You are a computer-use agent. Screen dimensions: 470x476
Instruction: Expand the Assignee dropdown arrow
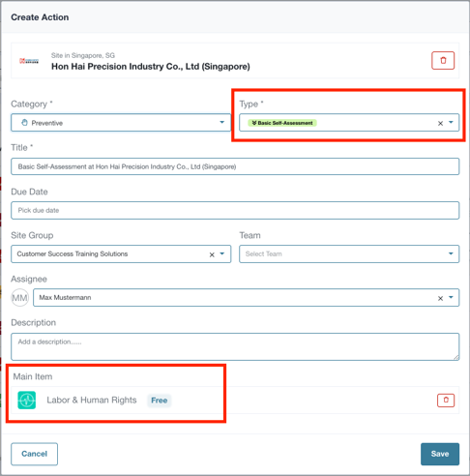point(451,297)
